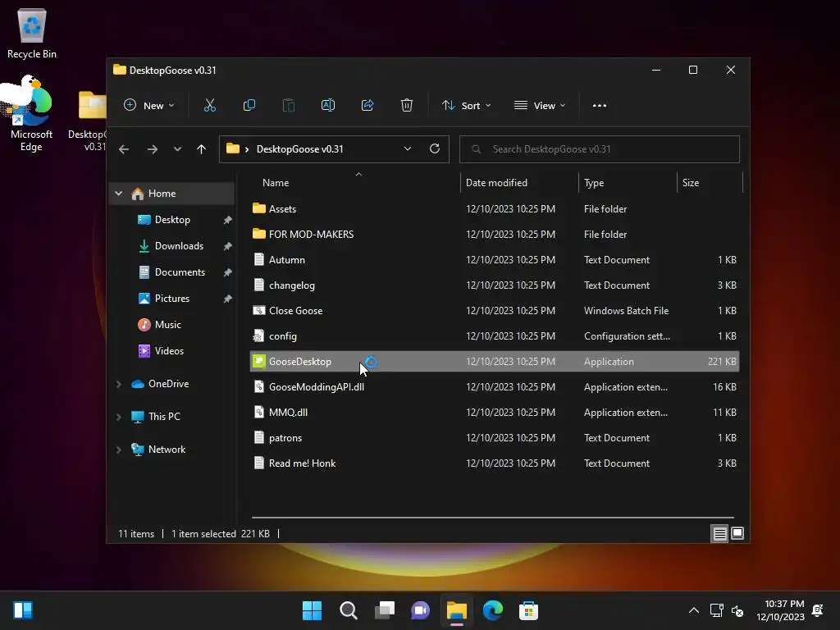840x630 pixels.
Task: Open Widgets panel in taskbar
Action: click(x=22, y=610)
